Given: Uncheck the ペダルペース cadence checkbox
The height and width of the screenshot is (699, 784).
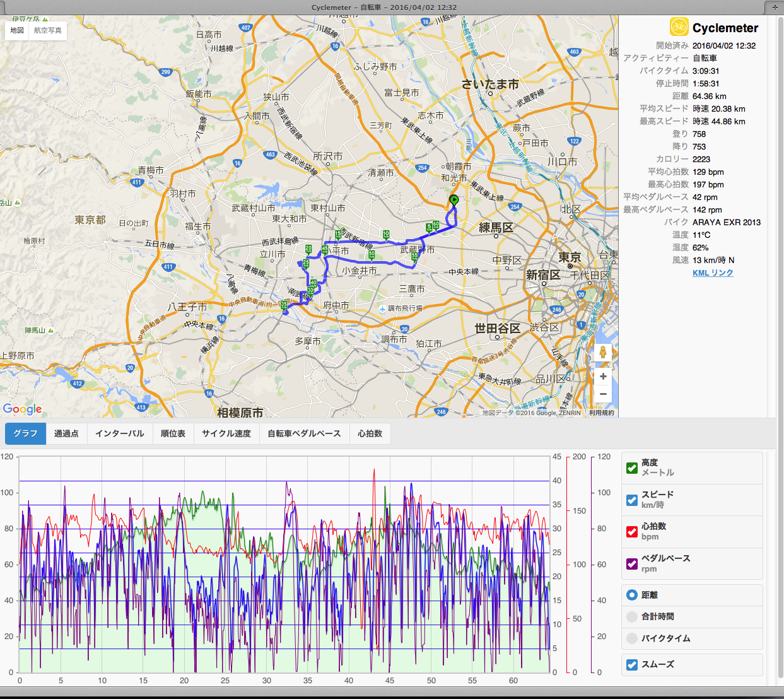Looking at the screenshot, I should coord(632,563).
